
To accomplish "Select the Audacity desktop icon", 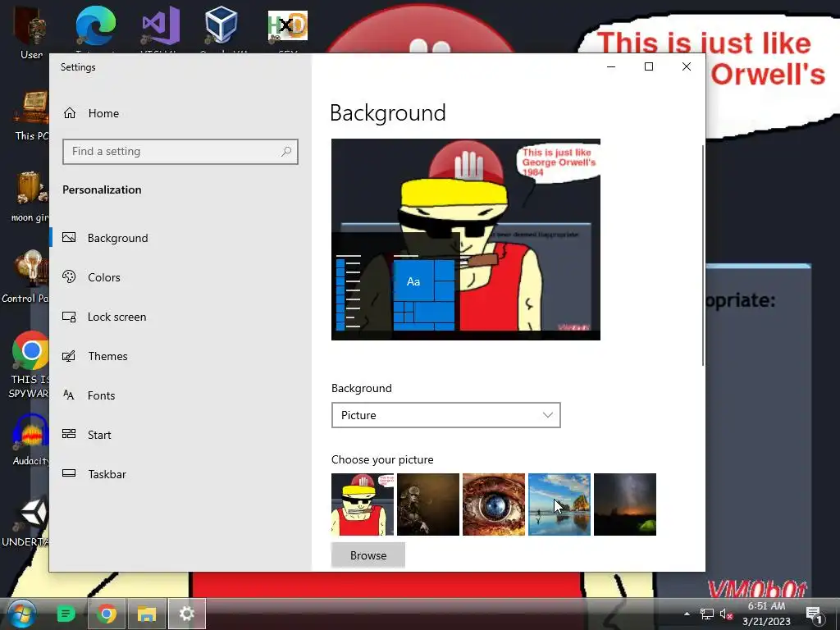I will point(31,441).
